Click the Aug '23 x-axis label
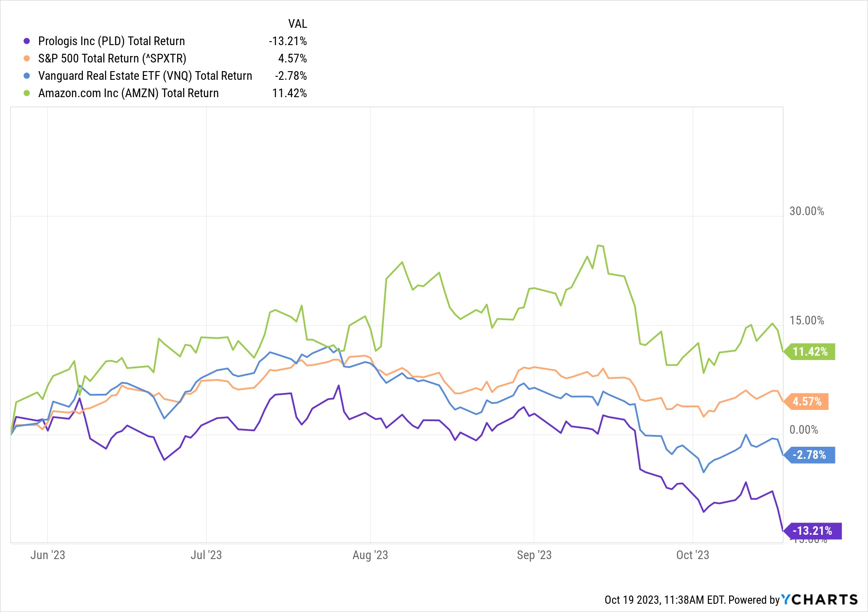Viewport: 868px width, 612px height. click(370, 555)
